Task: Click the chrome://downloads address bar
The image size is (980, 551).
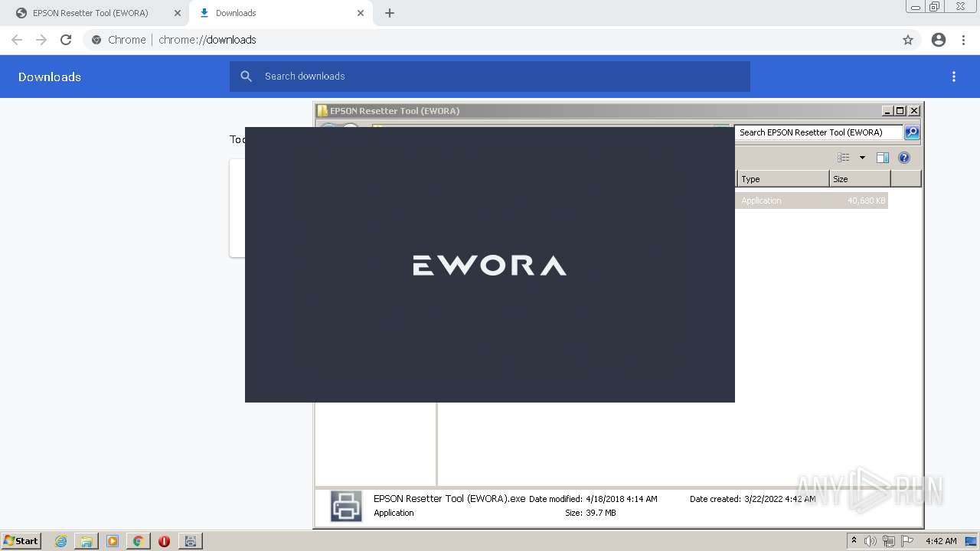Action: [490, 40]
